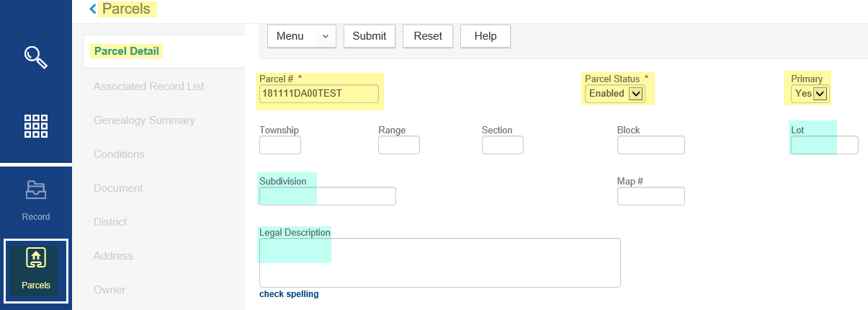This screenshot has width=868, height=310.
Task: Click the back chevron beside Parcels
Action: pyautogui.click(x=92, y=9)
